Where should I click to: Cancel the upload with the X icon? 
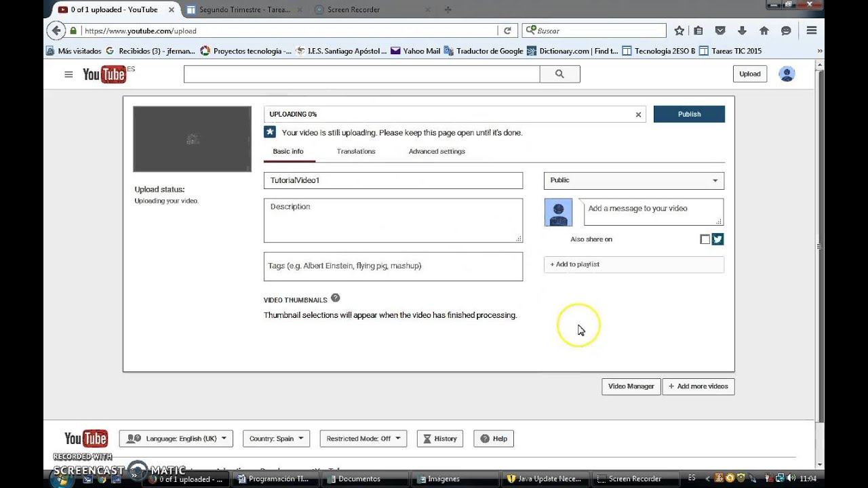pyautogui.click(x=638, y=115)
